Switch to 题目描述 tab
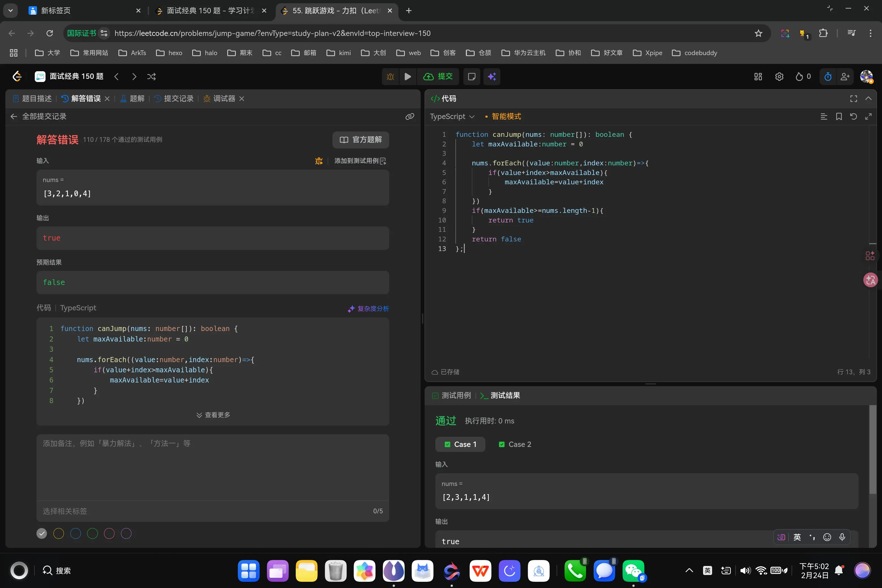Image resolution: width=882 pixels, height=588 pixels. pos(32,99)
